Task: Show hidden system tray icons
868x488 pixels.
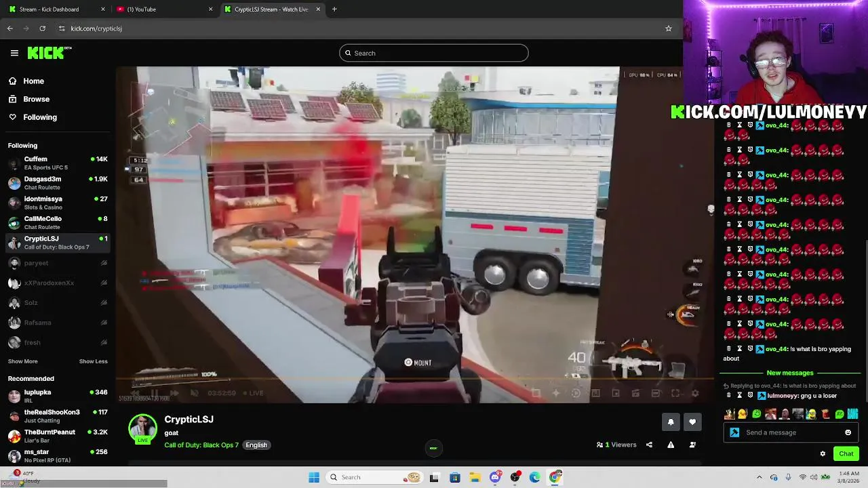Action: click(x=759, y=477)
